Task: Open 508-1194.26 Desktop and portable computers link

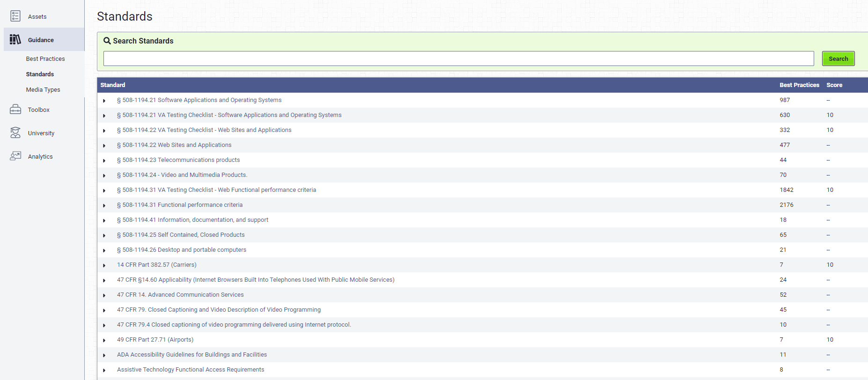Action: pyautogui.click(x=182, y=250)
